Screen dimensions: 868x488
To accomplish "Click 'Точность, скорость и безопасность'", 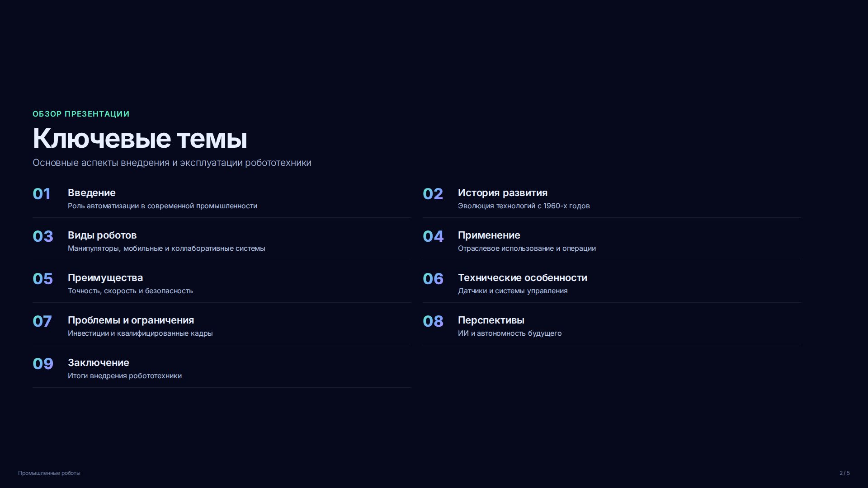I will 130,291.
